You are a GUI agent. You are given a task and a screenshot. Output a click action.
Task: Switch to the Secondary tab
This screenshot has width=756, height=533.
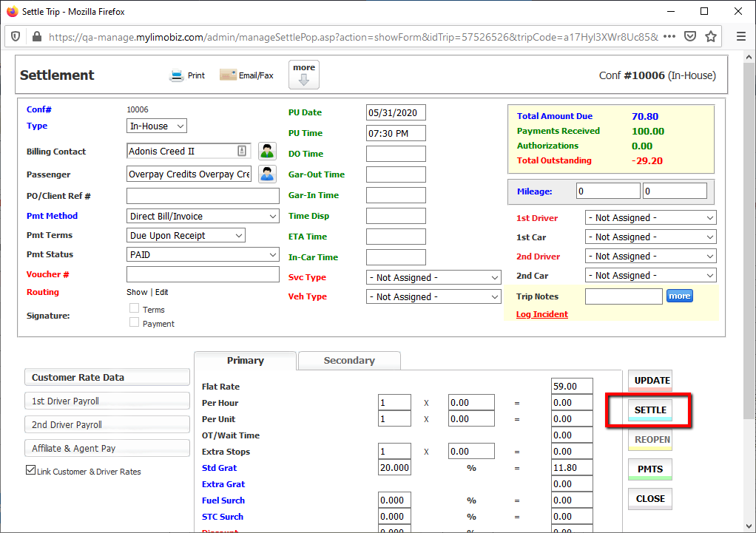pos(349,361)
